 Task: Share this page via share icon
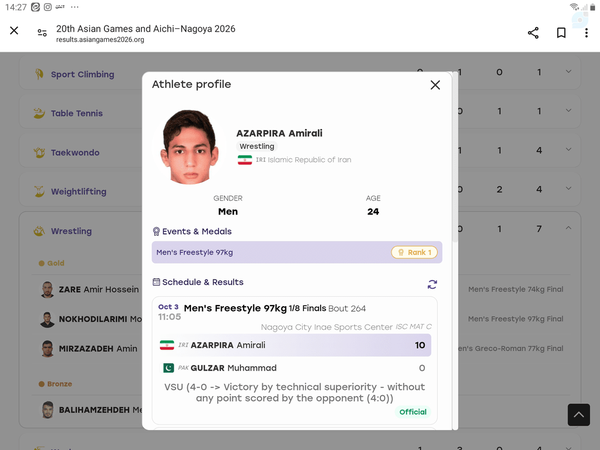coord(533,33)
